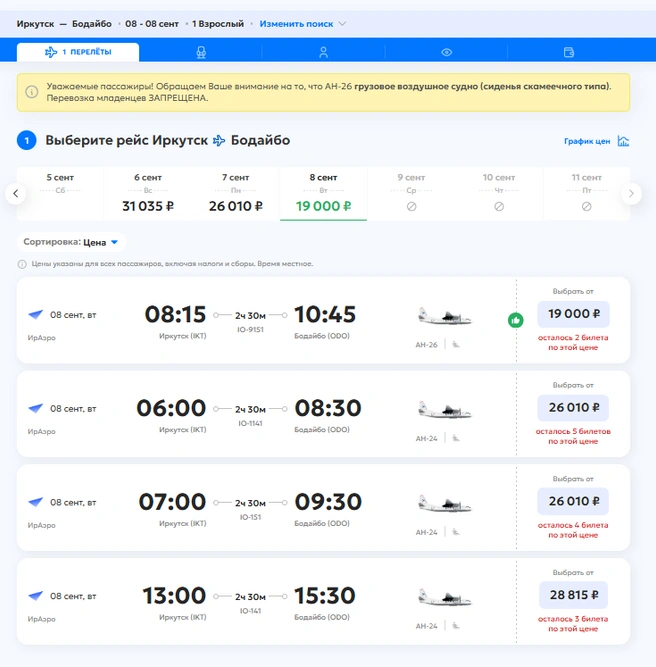656x667 pixels.
Task: Open the Сортировка: Цена dropdown
Action: [x=71, y=242]
